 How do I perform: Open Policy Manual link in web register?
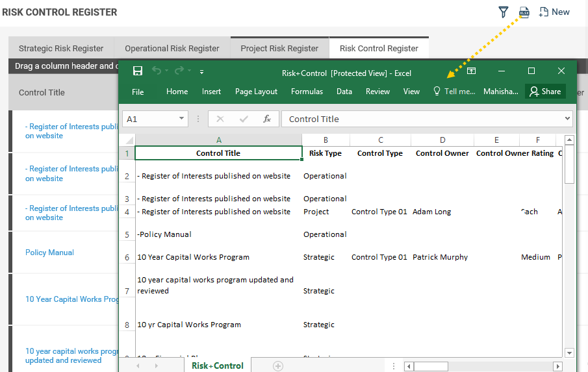pos(49,253)
